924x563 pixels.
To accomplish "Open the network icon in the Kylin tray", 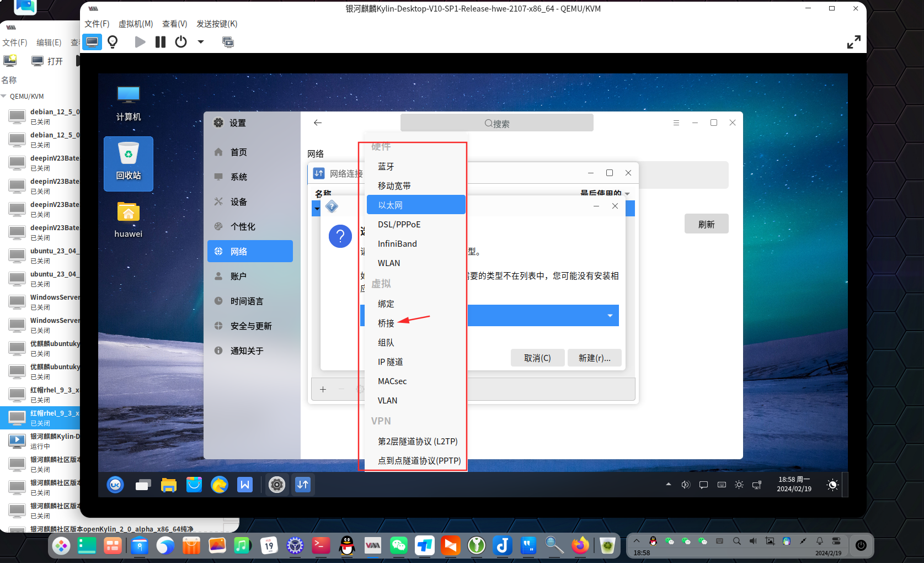I will click(757, 485).
